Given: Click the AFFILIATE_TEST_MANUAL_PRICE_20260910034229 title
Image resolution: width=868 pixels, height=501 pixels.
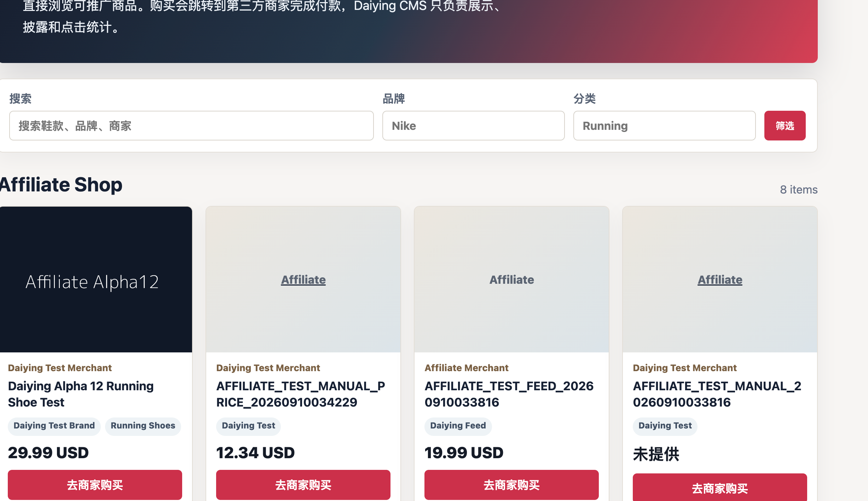Looking at the screenshot, I should (x=301, y=394).
